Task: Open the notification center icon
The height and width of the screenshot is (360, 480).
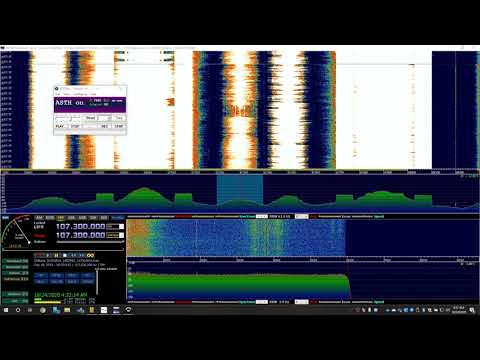Action: pyautogui.click(x=472, y=310)
